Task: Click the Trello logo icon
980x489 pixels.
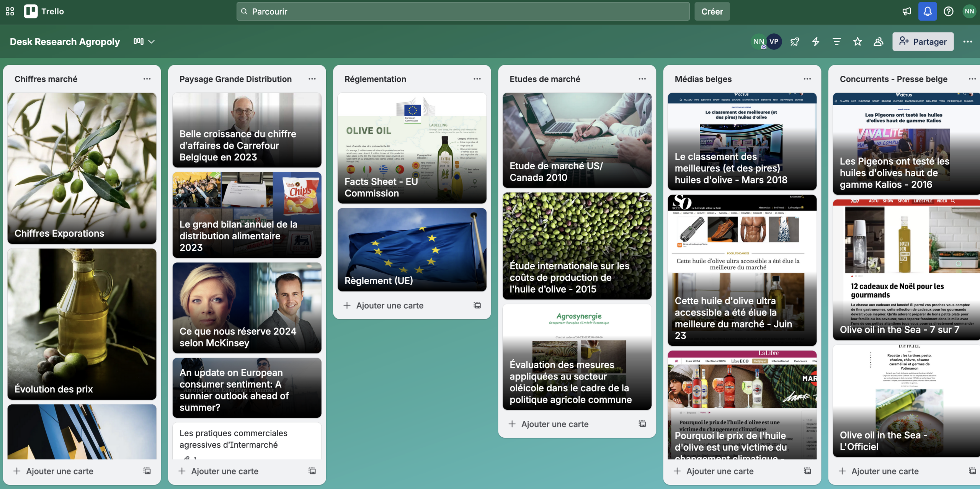Action: pyautogui.click(x=31, y=11)
